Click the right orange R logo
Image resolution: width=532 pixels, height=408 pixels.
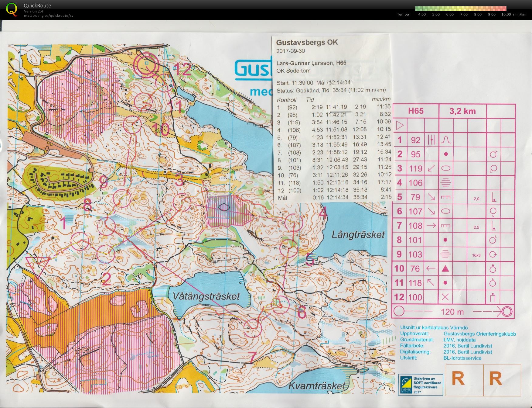pyautogui.click(x=496, y=378)
